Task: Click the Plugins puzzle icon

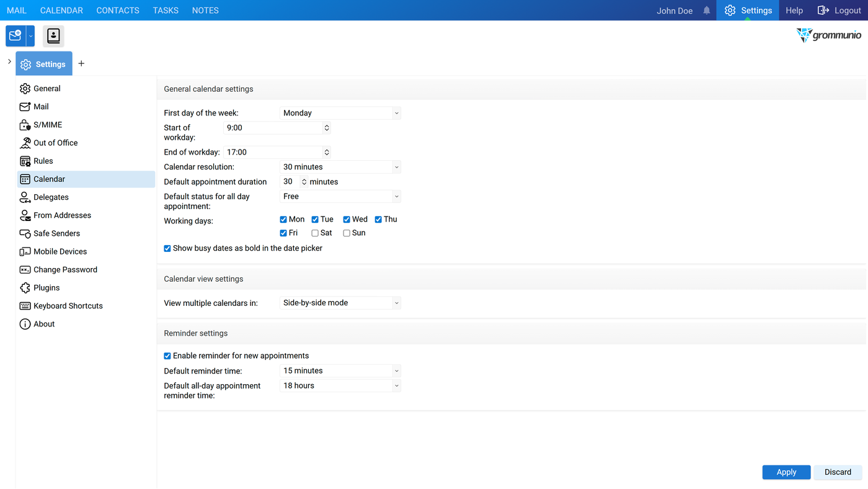Action: point(25,288)
